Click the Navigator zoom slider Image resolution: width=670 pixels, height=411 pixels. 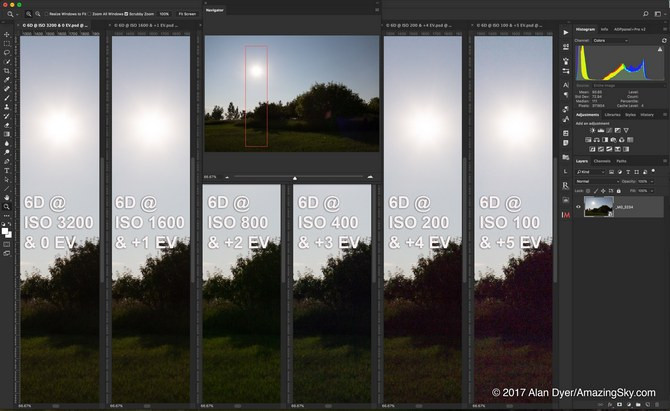pos(294,177)
